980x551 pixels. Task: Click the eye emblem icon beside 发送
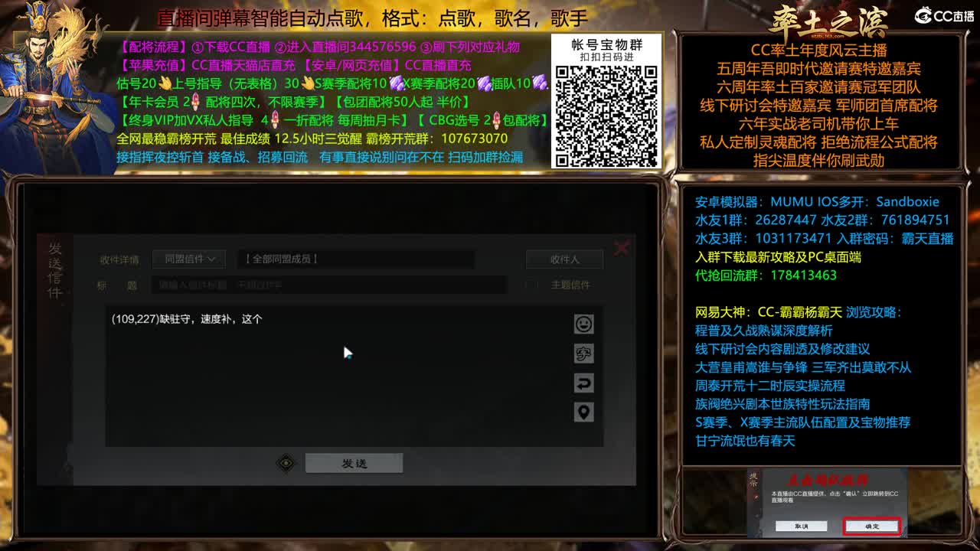[x=286, y=463]
